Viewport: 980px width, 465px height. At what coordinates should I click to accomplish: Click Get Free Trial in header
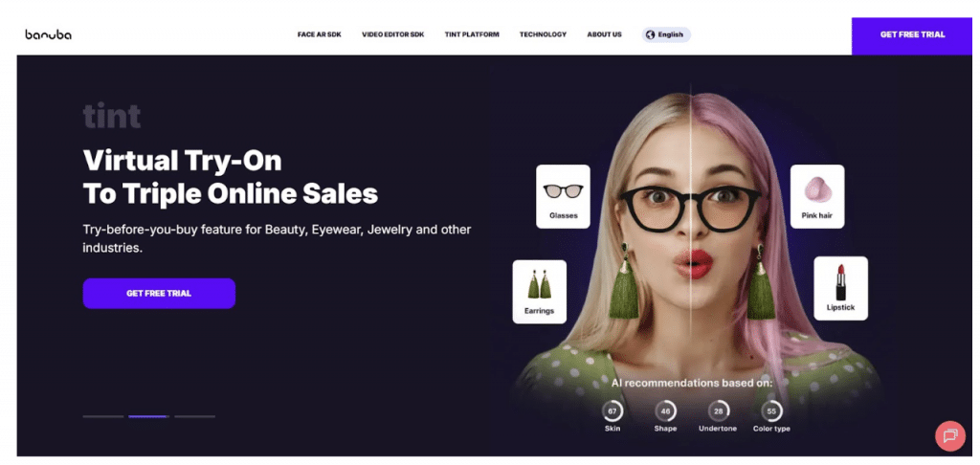pos(912,35)
